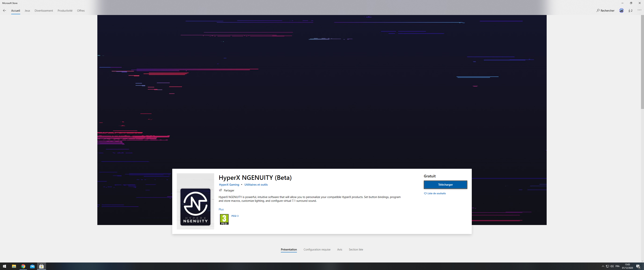Show hidden system tray icons chevron
This screenshot has height=270, width=644.
click(603, 266)
